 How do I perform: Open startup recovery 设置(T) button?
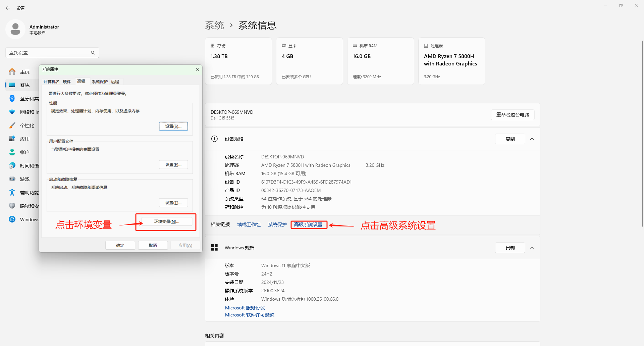click(x=173, y=203)
